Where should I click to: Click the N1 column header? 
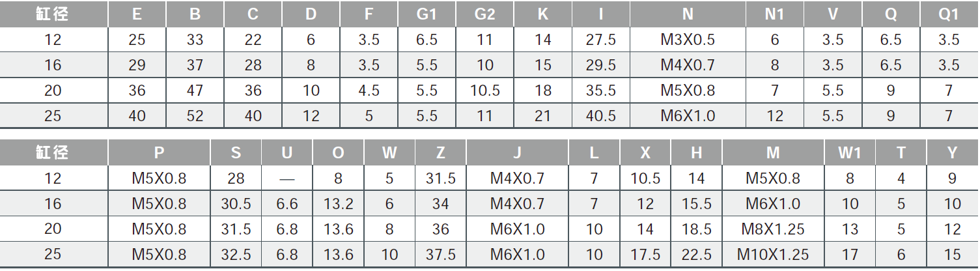[775, 14]
